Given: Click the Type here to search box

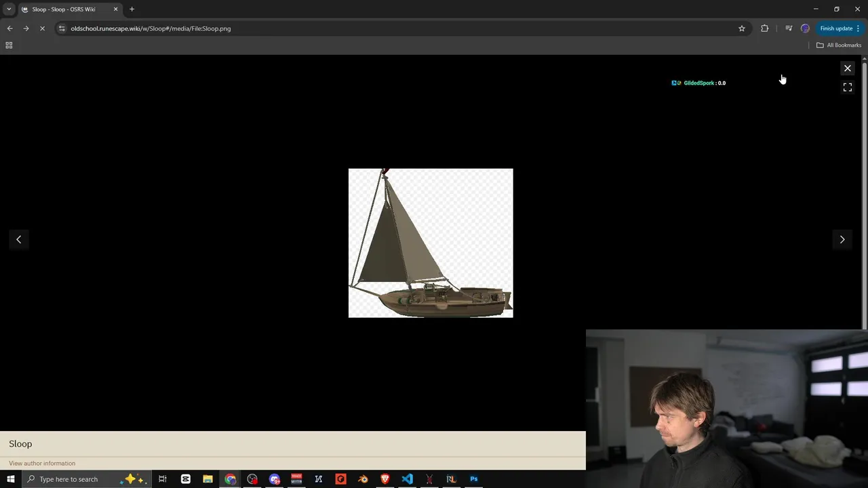Looking at the screenshot, I should click(x=86, y=479).
